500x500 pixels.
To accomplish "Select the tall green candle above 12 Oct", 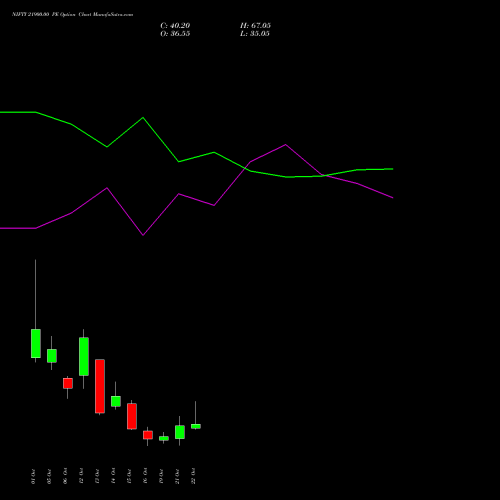I will [84, 356].
